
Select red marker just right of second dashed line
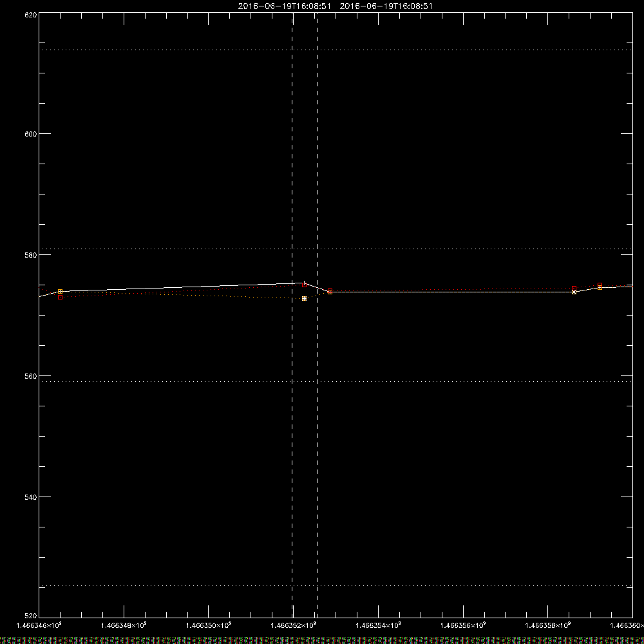click(330, 291)
